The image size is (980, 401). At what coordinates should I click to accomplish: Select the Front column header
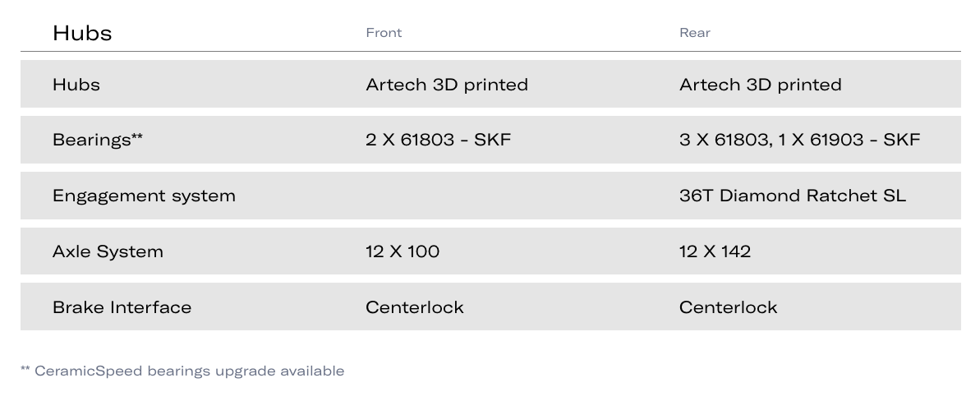click(x=384, y=33)
